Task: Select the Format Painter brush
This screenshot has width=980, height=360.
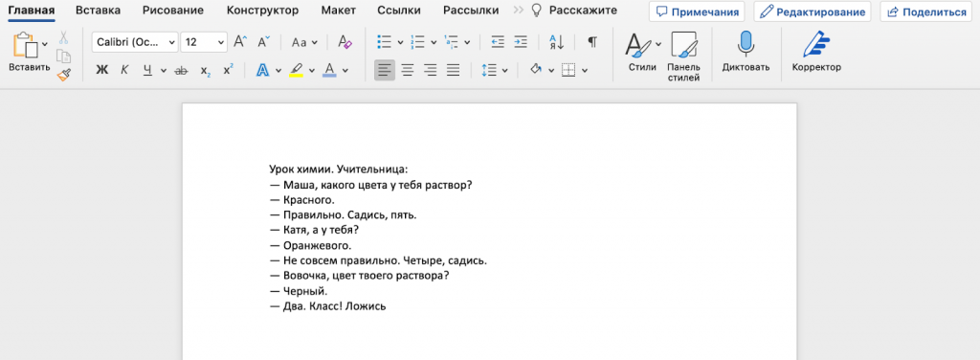Action: click(64, 75)
